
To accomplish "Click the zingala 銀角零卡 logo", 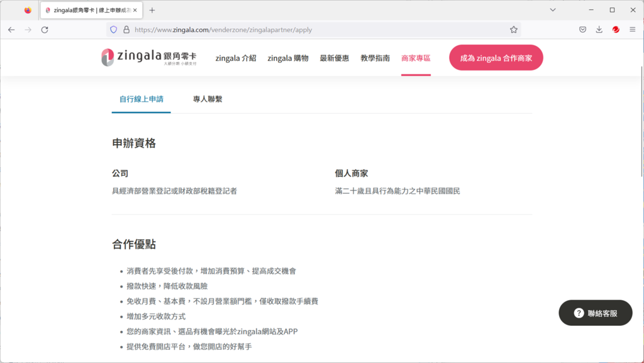I will point(149,57).
